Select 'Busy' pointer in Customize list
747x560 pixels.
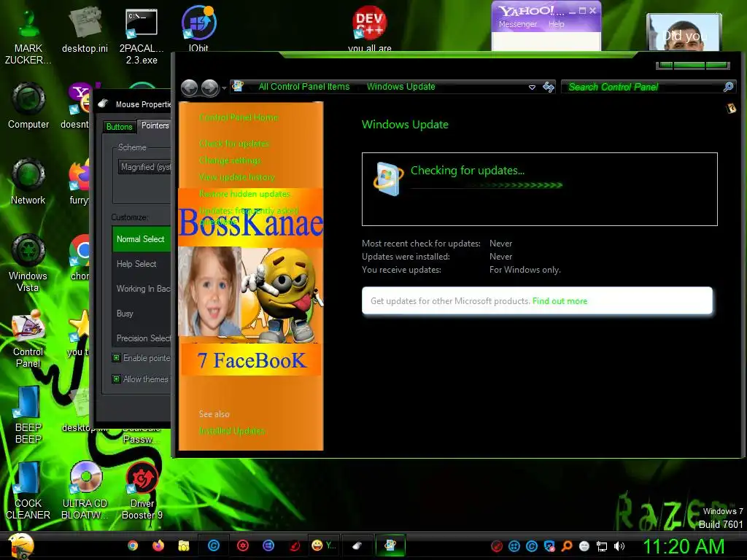[142, 314]
